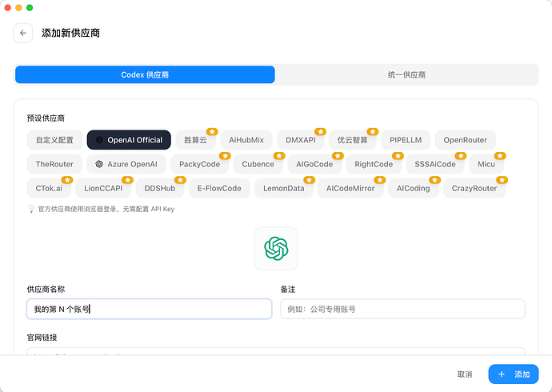The width and height of the screenshot is (552, 392).
Task: Click the 官方供应商使用浏览器登录 hint text
Action: coord(106,209)
